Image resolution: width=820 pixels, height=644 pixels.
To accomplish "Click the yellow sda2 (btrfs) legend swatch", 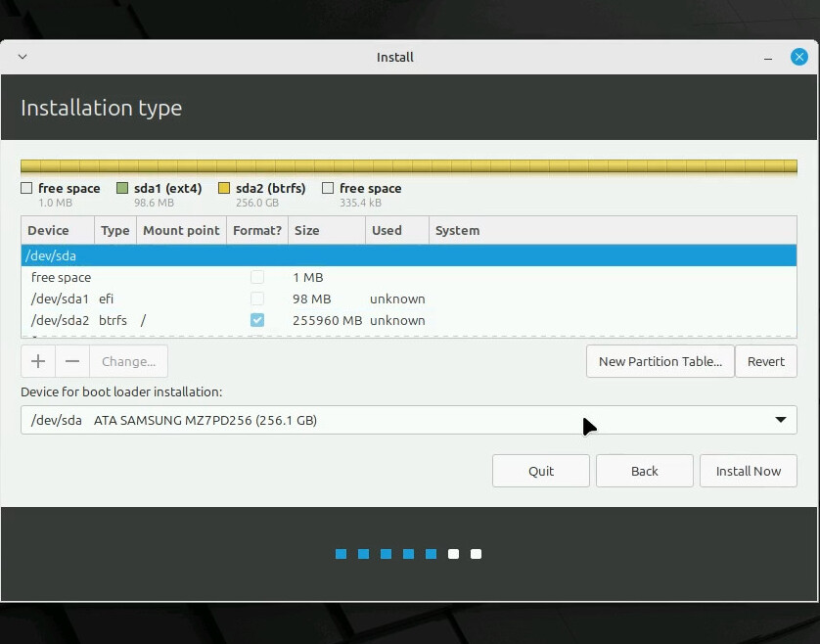I will 224,188.
